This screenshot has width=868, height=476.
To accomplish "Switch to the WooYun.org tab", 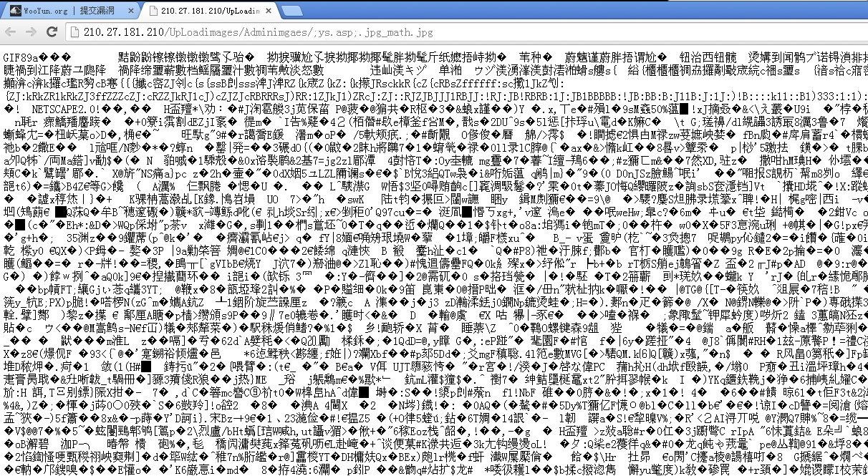I will click(69, 11).
